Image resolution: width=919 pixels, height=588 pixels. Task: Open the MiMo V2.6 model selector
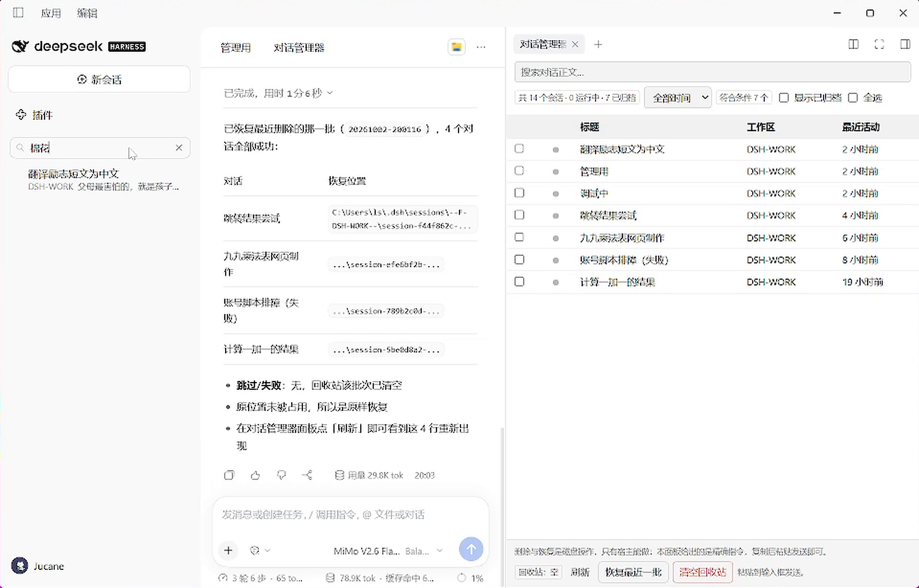click(x=388, y=551)
